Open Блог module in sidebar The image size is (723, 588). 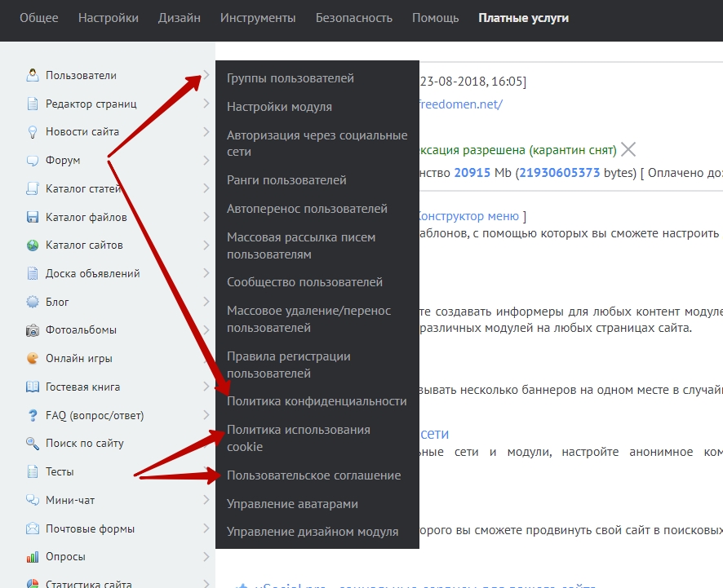click(57, 302)
